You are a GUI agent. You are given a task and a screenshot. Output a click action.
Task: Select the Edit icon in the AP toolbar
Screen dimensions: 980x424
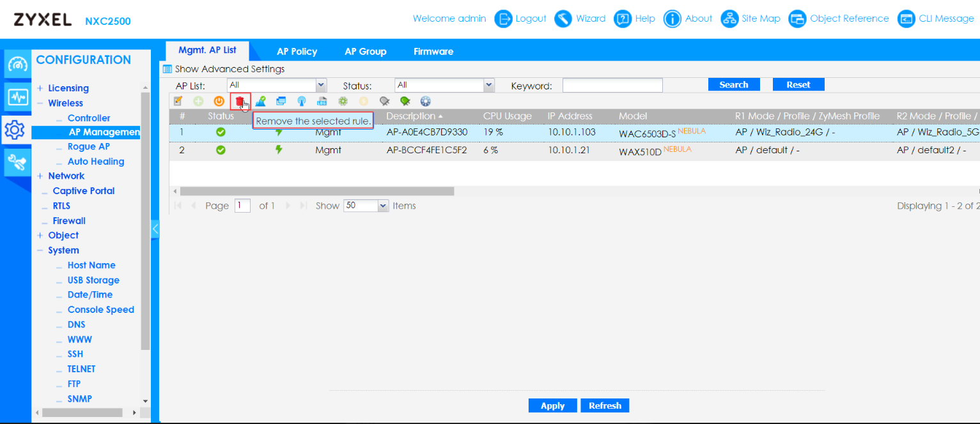pyautogui.click(x=178, y=101)
